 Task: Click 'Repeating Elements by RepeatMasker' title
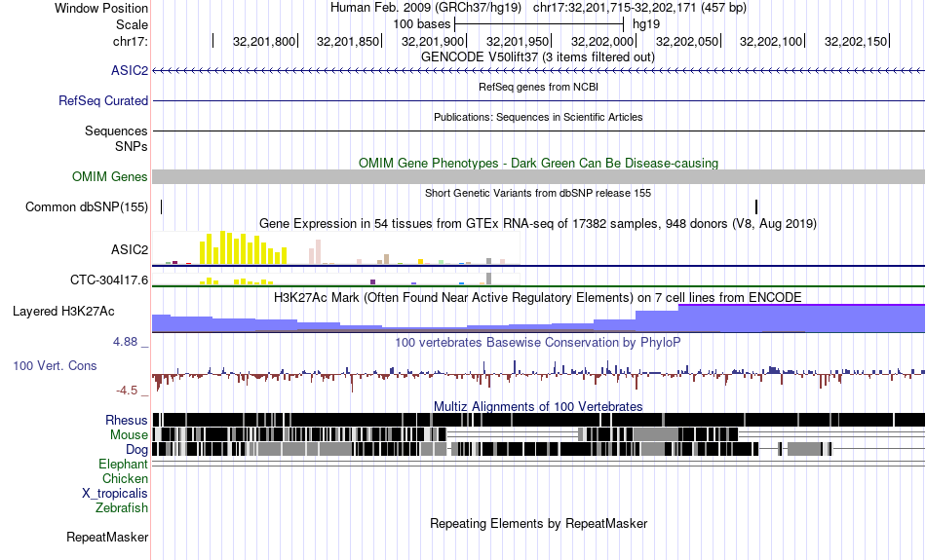click(x=538, y=523)
